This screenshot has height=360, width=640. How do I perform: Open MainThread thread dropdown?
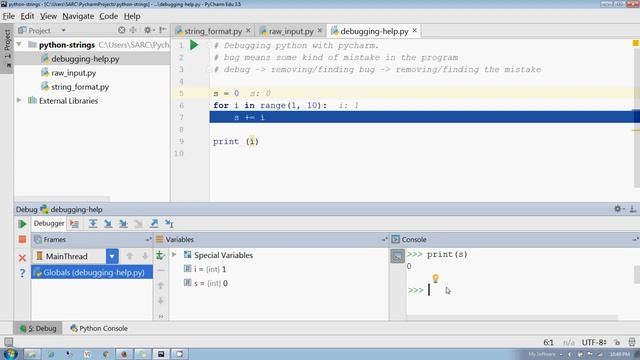tap(112, 256)
